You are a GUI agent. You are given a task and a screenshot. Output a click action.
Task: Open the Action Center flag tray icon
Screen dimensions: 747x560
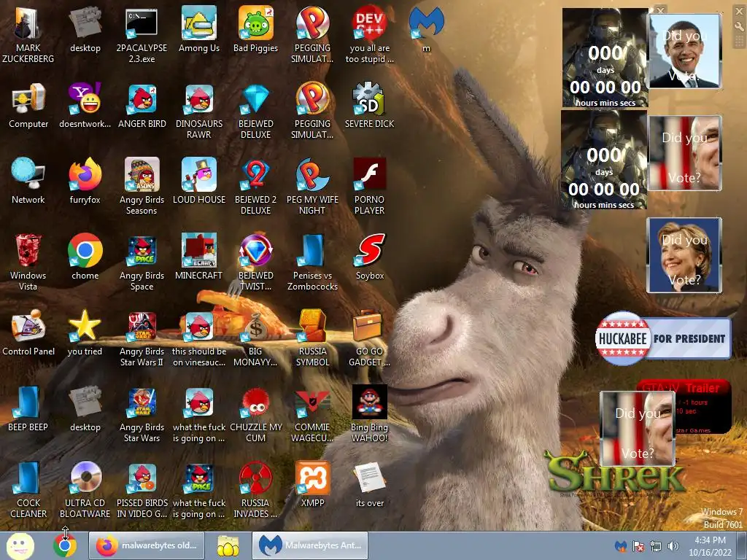pos(638,546)
